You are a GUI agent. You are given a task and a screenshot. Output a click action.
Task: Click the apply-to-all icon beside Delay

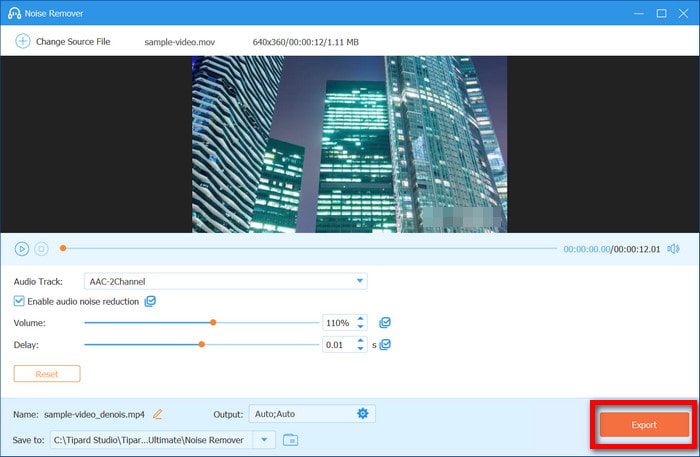(x=384, y=345)
